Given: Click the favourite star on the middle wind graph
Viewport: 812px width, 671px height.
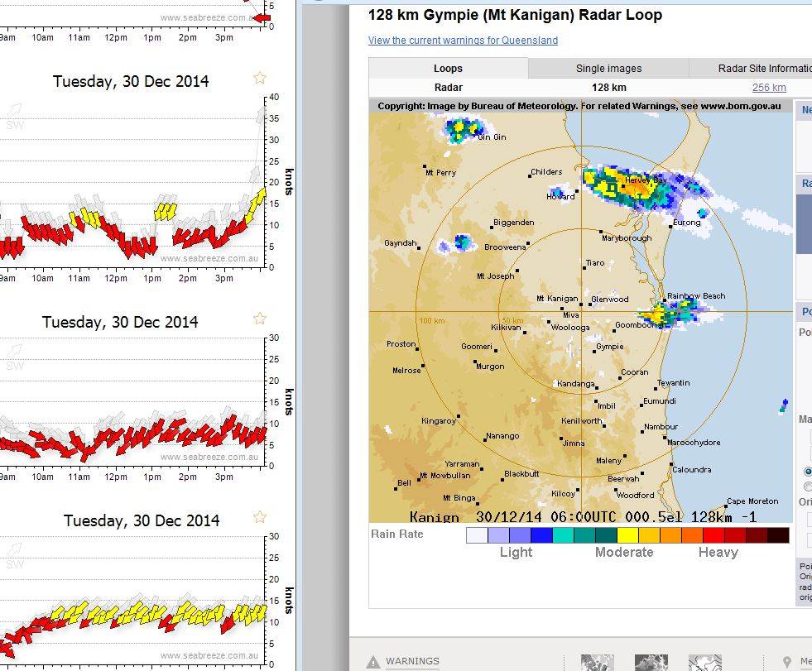Looking at the screenshot, I should pyautogui.click(x=260, y=319).
